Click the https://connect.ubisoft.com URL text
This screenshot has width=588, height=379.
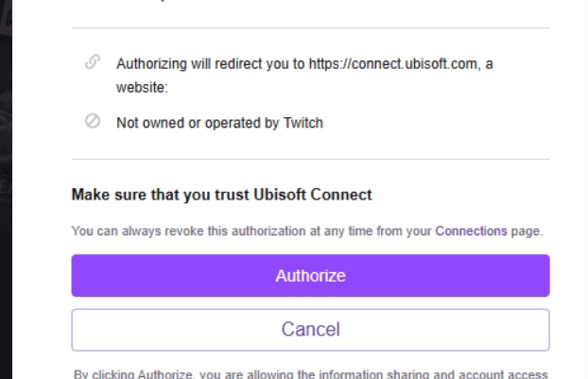[x=393, y=64]
